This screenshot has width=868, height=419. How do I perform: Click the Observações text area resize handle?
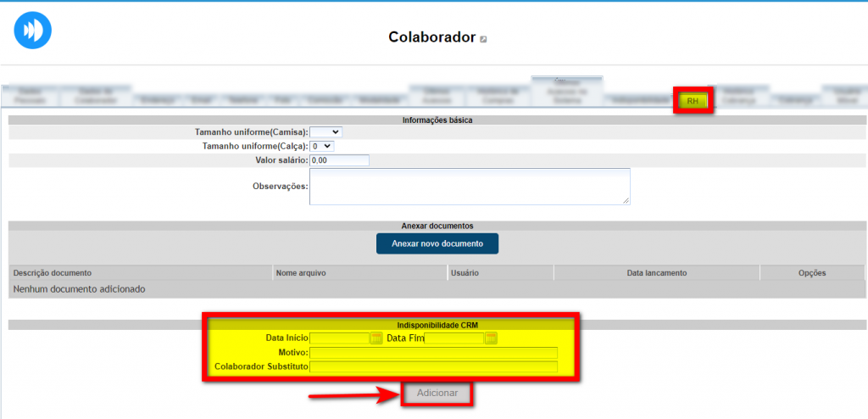(x=626, y=201)
